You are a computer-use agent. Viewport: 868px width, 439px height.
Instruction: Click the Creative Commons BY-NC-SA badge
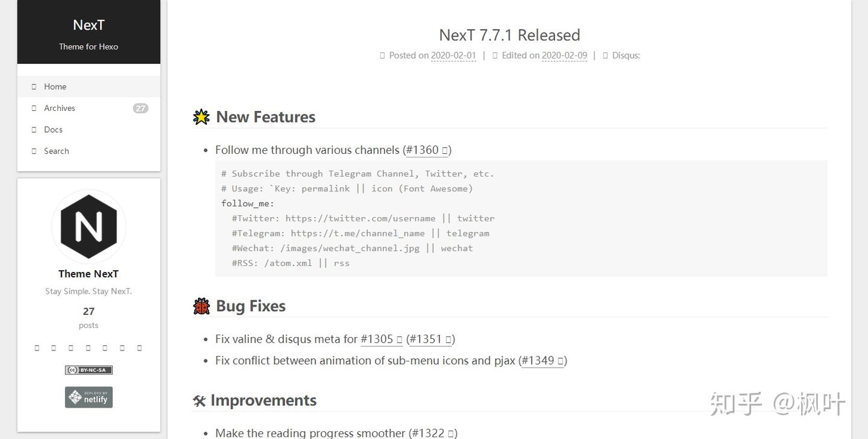click(x=89, y=370)
